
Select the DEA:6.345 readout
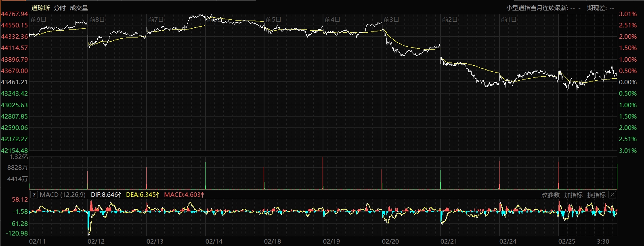pyautogui.click(x=143, y=195)
